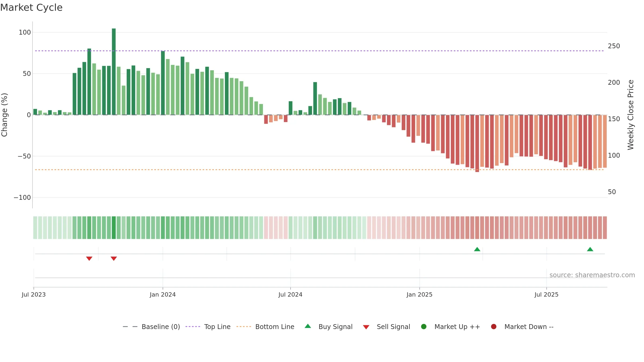
Task: Click the buy signal marker after Jan 2025
Action: pos(477,249)
